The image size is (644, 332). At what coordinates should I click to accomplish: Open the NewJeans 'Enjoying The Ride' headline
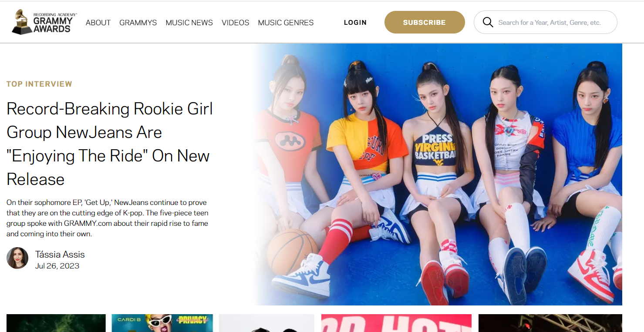click(110, 144)
